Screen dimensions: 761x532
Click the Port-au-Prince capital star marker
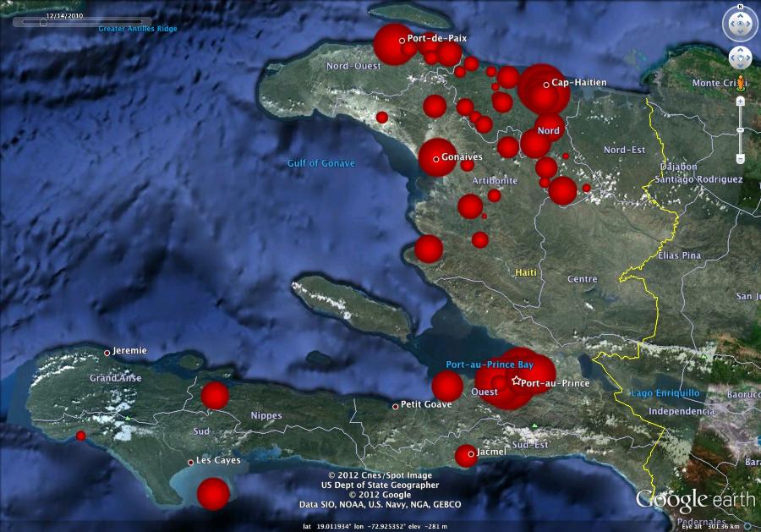pos(516,381)
